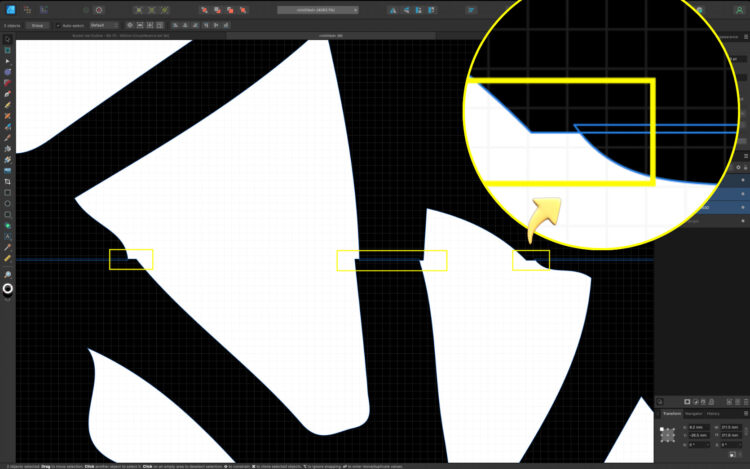Screen dimensions: 750x469
Task: Switch to the Navigator tab
Action: coord(693,413)
